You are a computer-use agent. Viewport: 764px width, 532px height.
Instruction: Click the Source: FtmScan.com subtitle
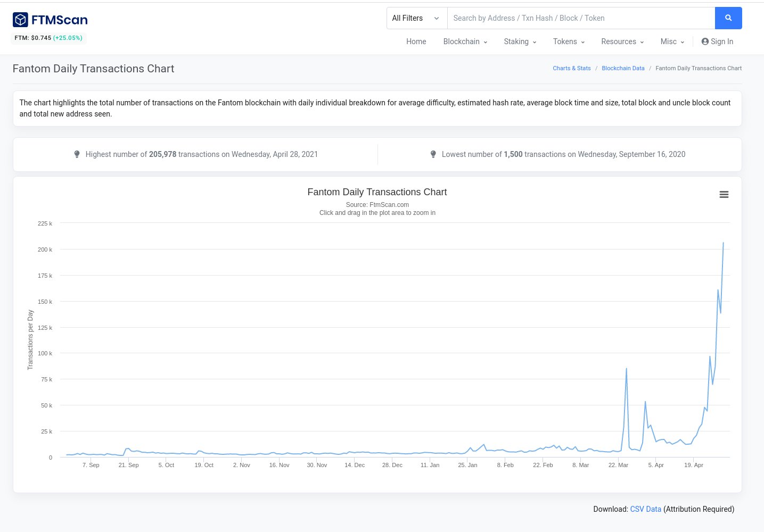tap(377, 205)
